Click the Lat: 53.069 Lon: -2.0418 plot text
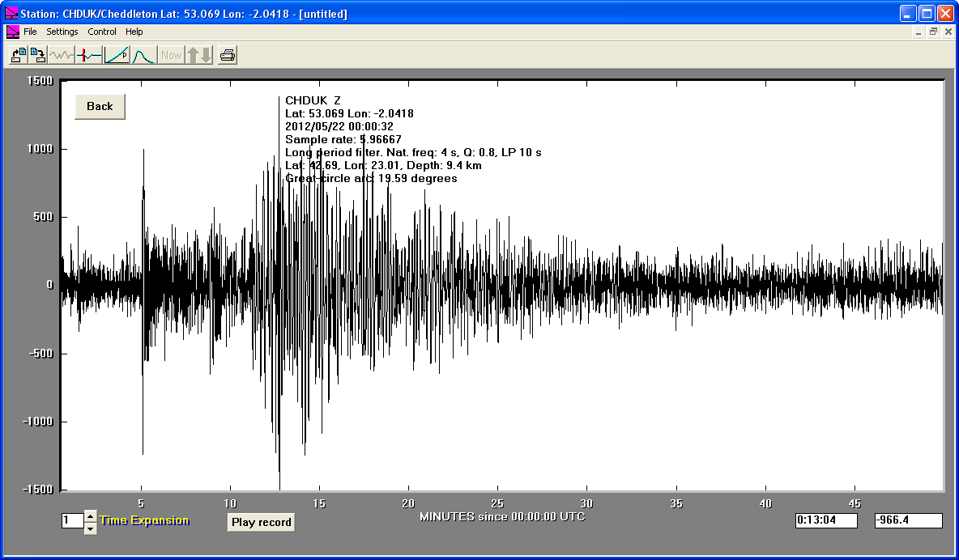The image size is (959, 560). point(349,114)
